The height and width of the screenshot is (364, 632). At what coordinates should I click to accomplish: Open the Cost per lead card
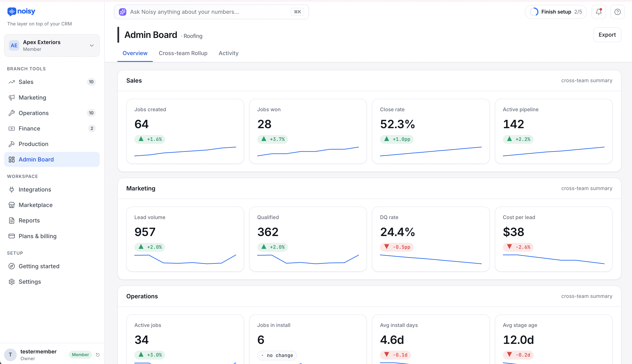tap(554, 239)
